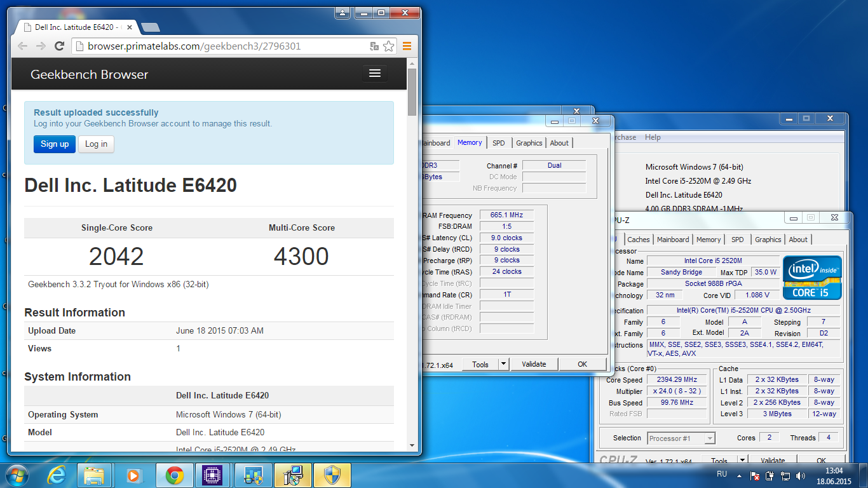This screenshot has width=868, height=488.
Task: Show hidden system tray icons
Action: coord(739,475)
